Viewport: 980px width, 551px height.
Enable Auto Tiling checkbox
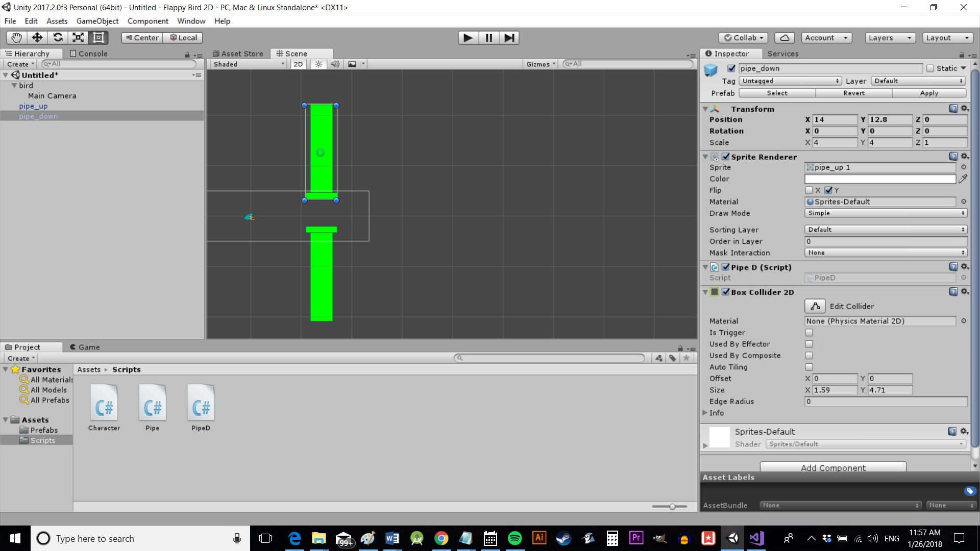click(x=809, y=367)
